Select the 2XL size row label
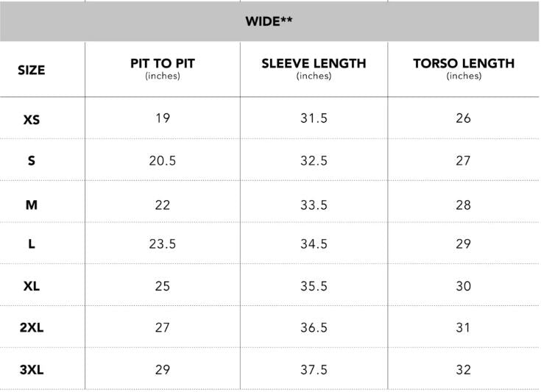Screen dimensions: 541x392 click(32, 328)
